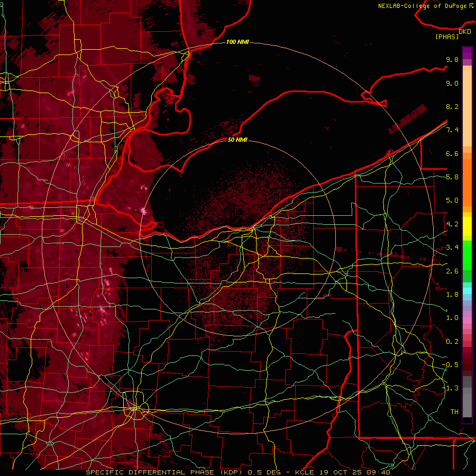Click the cyan segment of the color bar

pos(467,291)
